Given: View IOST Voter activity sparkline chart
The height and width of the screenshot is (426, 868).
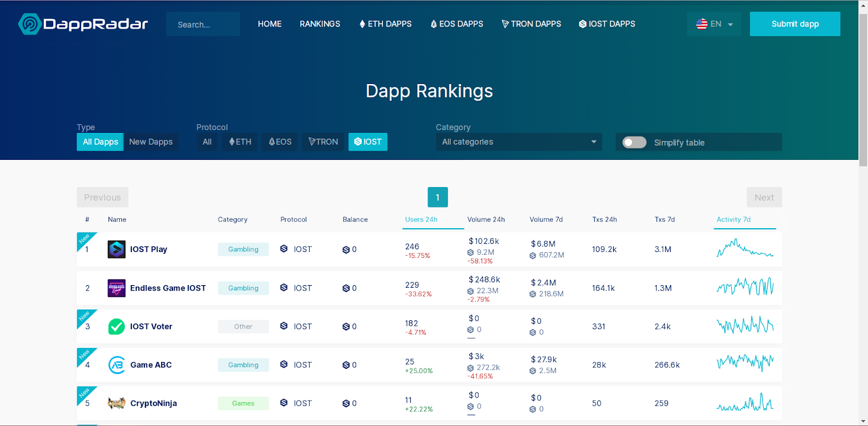Looking at the screenshot, I should [745, 325].
